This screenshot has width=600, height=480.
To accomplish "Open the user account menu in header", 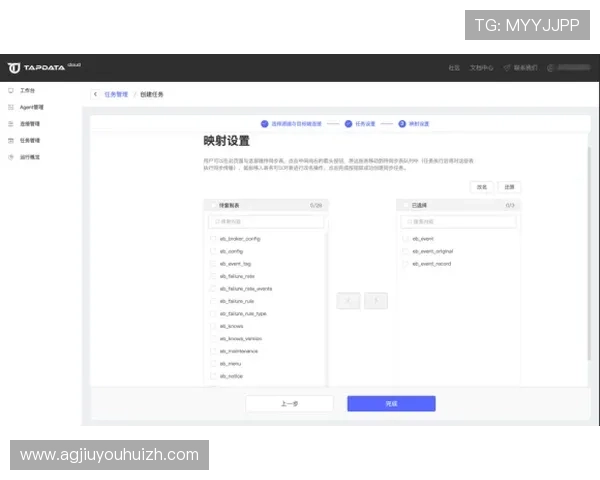I will coord(569,68).
